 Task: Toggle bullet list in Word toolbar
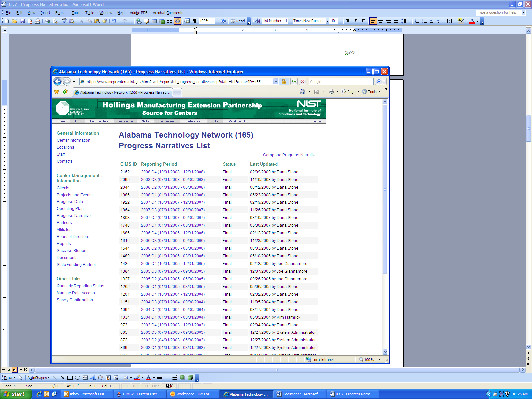click(425, 21)
